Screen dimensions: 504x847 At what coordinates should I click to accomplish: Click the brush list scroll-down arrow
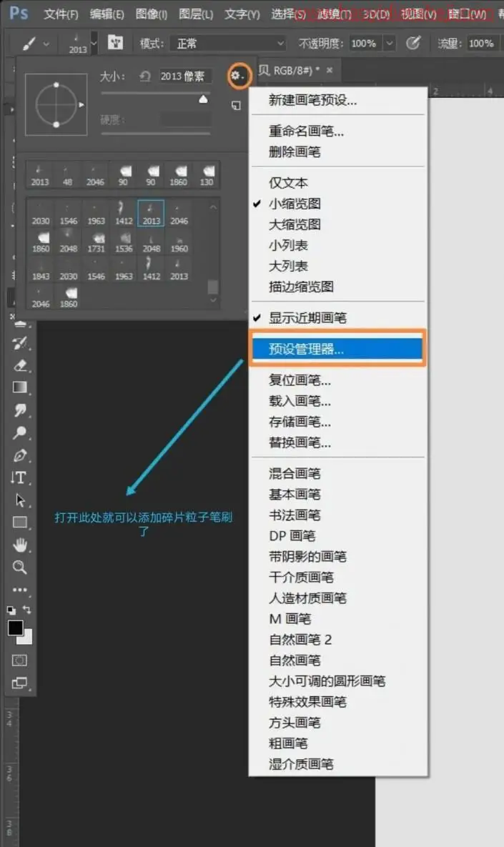[x=213, y=299]
